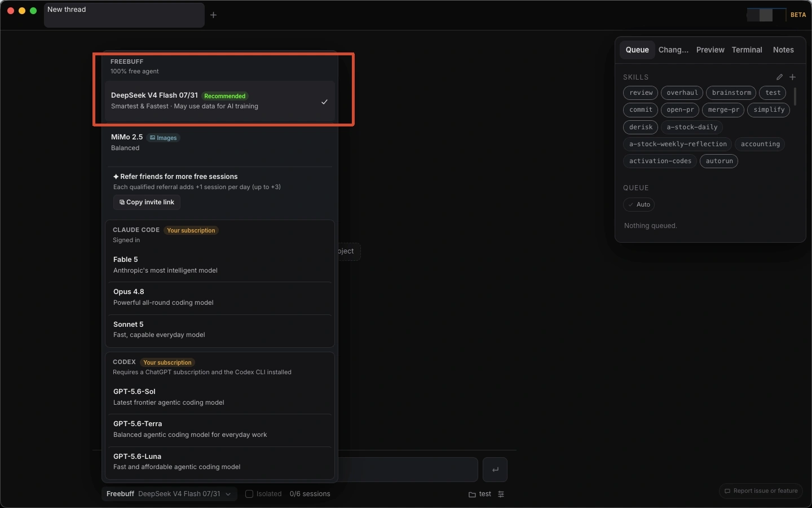Select the New thread tab
Viewport: 812px width, 508px height.
pyautogui.click(x=124, y=15)
